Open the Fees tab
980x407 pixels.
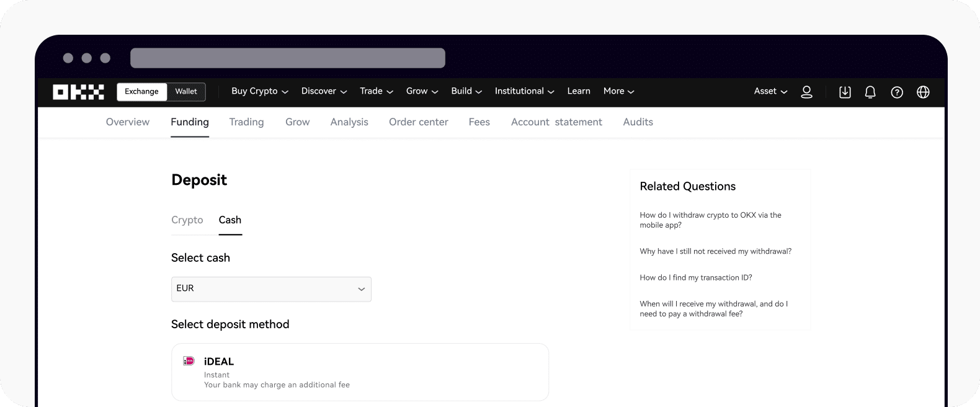pyautogui.click(x=479, y=122)
